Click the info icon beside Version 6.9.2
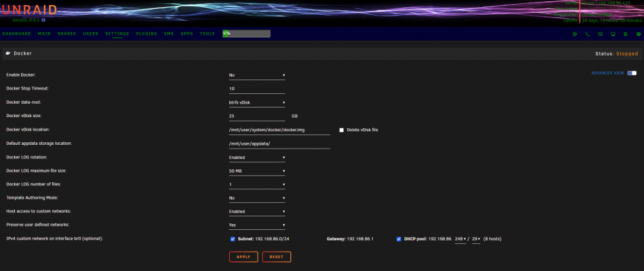The width and height of the screenshot is (644, 271). (44, 20)
